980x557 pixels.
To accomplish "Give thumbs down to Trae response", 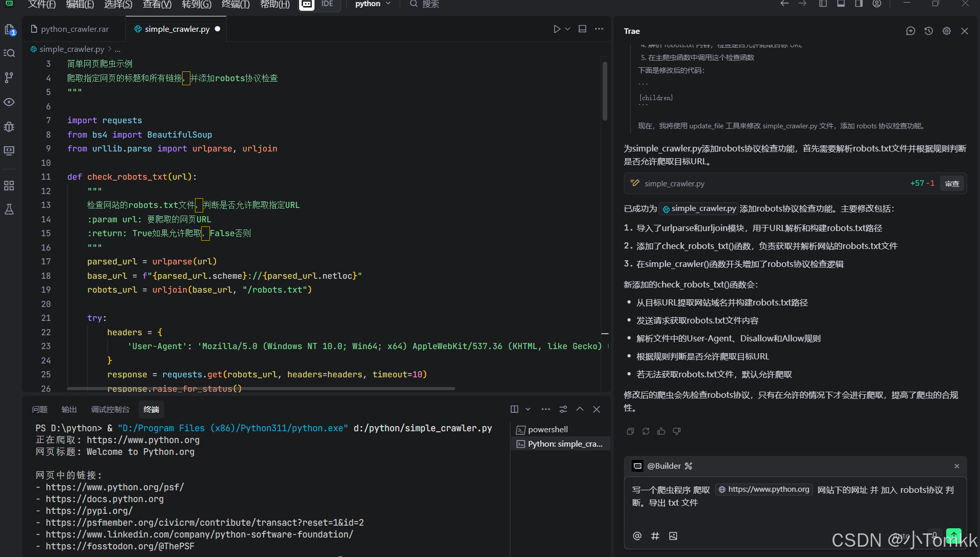I will pyautogui.click(x=677, y=431).
